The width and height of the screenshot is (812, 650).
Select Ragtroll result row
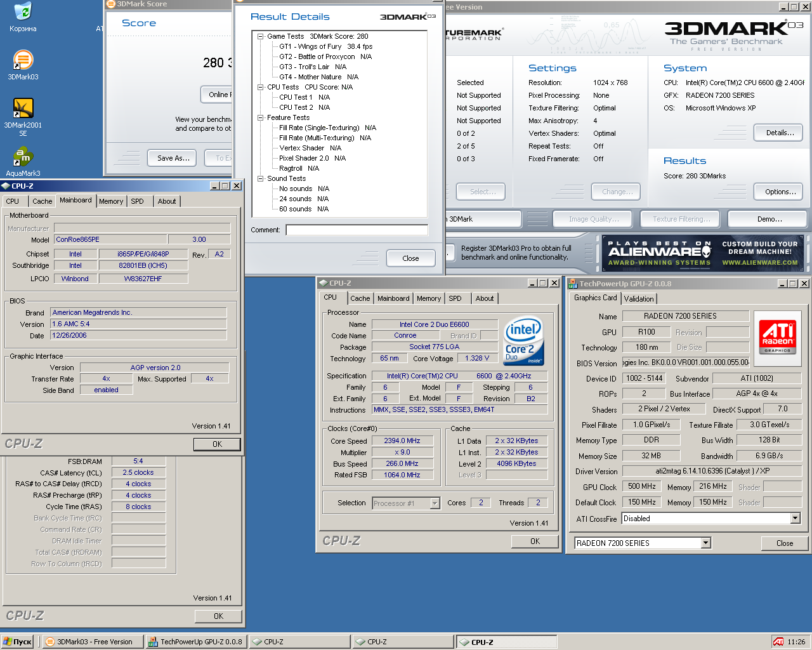299,168
